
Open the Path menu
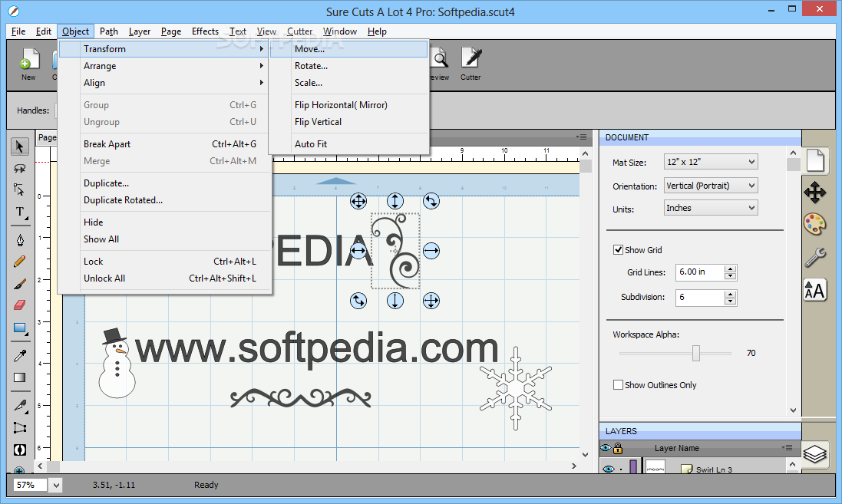(108, 31)
